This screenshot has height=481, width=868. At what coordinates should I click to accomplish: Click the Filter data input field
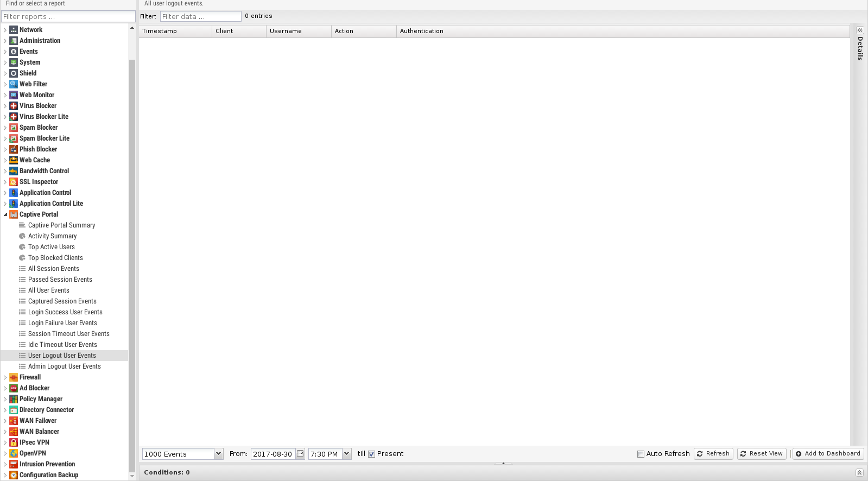pos(200,16)
